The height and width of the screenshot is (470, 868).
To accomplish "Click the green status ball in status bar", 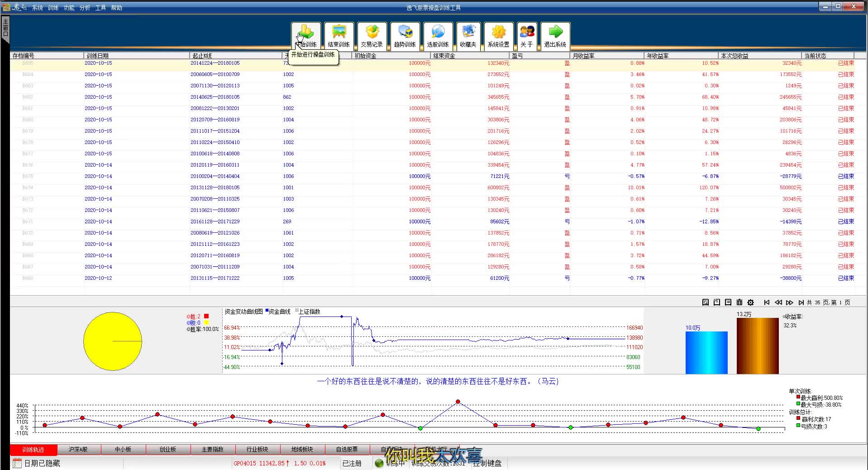I will click(x=379, y=463).
